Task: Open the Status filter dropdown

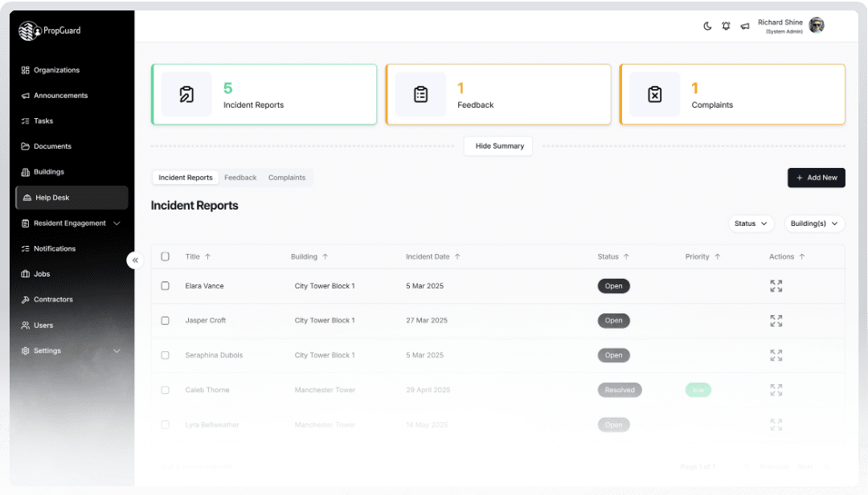Action: coord(751,223)
